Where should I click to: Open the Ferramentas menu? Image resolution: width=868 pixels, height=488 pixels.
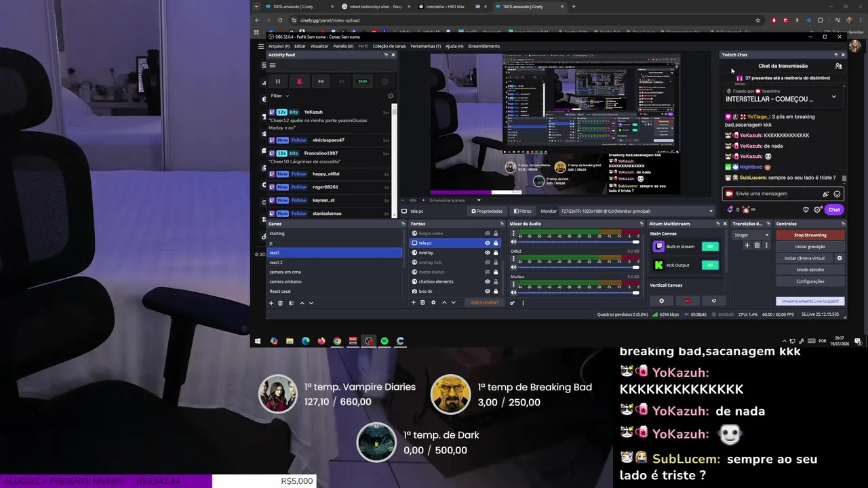pyautogui.click(x=426, y=46)
